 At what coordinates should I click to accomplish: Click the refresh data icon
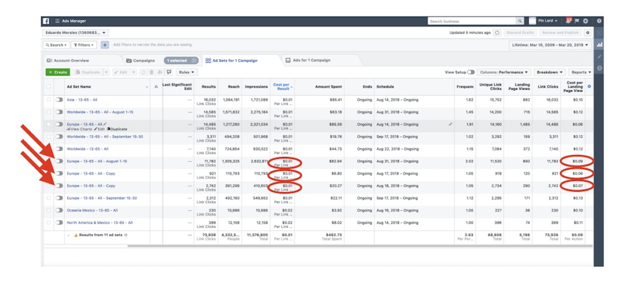click(497, 33)
